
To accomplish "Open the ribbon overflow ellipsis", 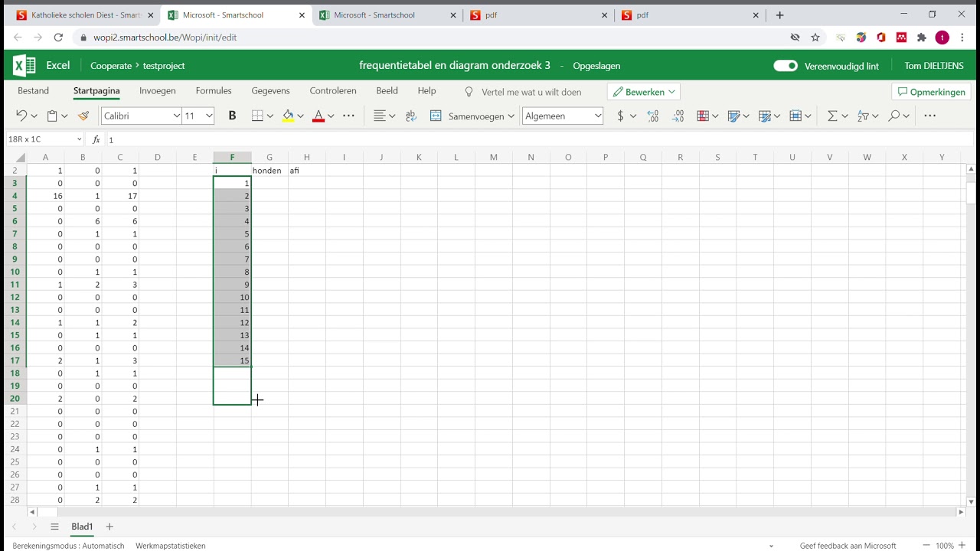I will 930,116.
